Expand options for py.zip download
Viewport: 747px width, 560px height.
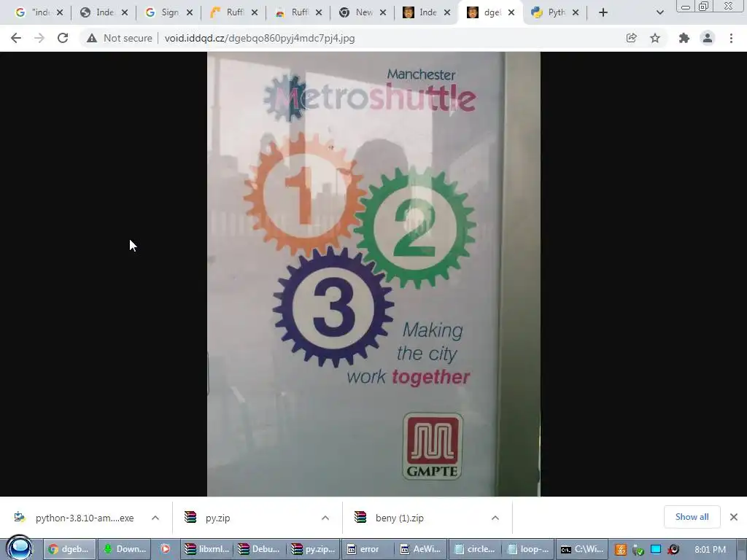pyautogui.click(x=325, y=518)
